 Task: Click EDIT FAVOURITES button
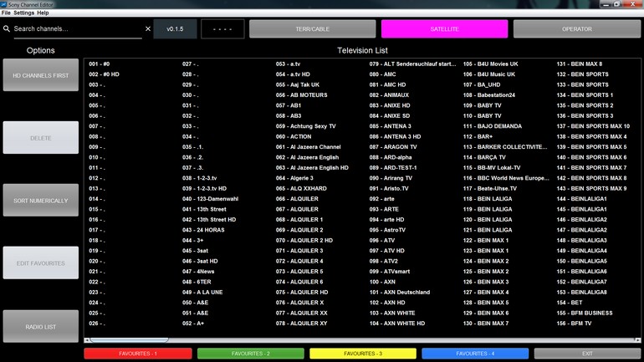41,263
